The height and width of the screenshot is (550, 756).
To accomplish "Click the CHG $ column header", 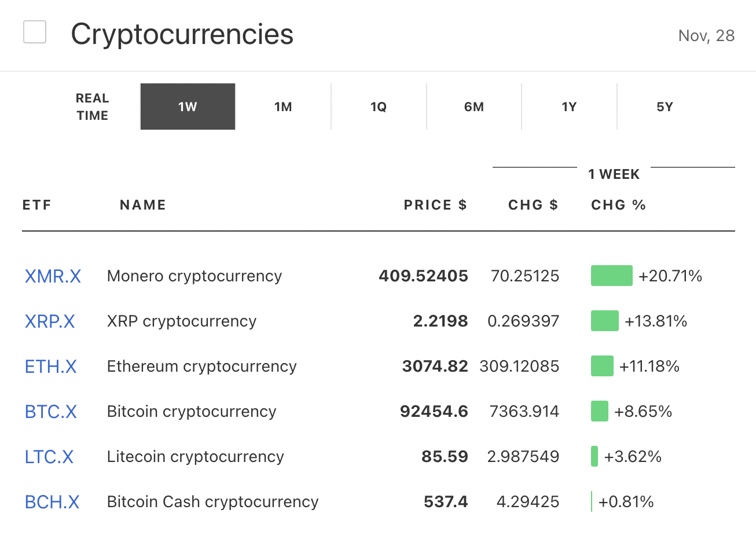I will (533, 205).
